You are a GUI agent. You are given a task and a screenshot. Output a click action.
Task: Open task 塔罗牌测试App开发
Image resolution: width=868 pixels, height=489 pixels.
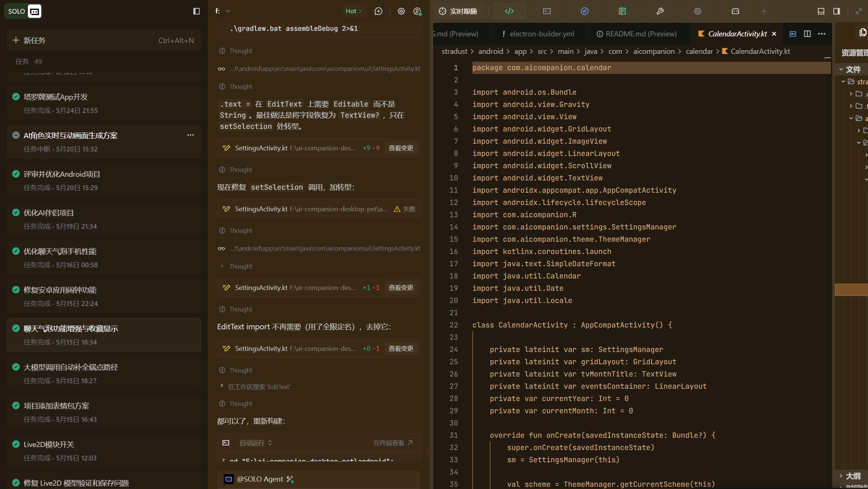pyautogui.click(x=104, y=103)
